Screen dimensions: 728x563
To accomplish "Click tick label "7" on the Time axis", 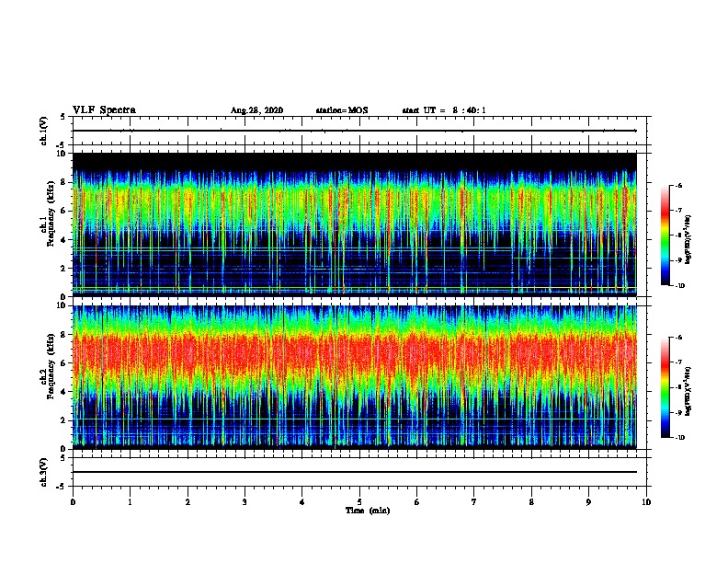I will point(474,502).
